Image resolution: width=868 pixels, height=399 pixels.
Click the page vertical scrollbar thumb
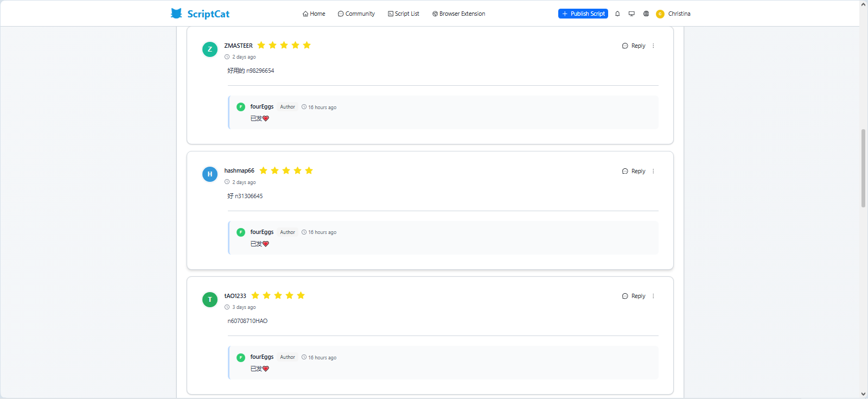863,168
